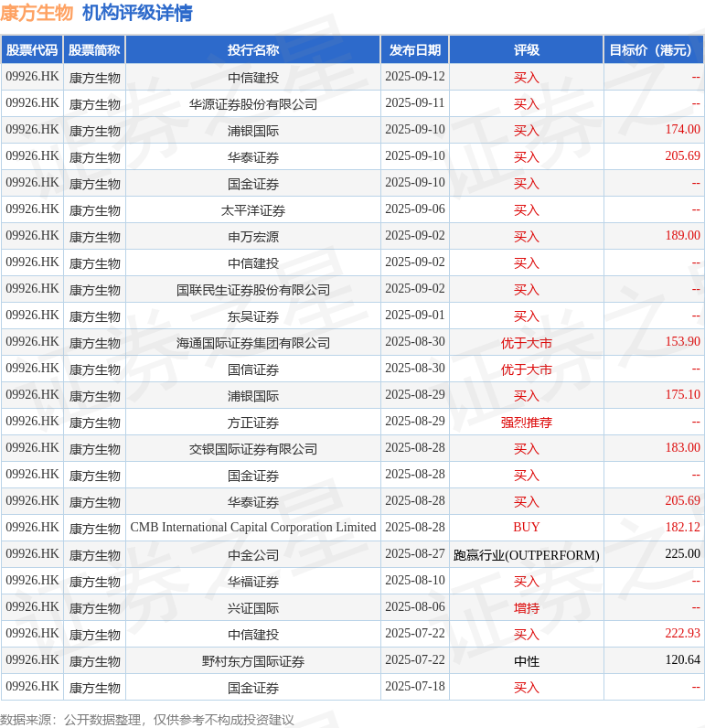Click the date 2025-09-11
Image resolution: width=705 pixels, height=728 pixels.
click(x=415, y=103)
